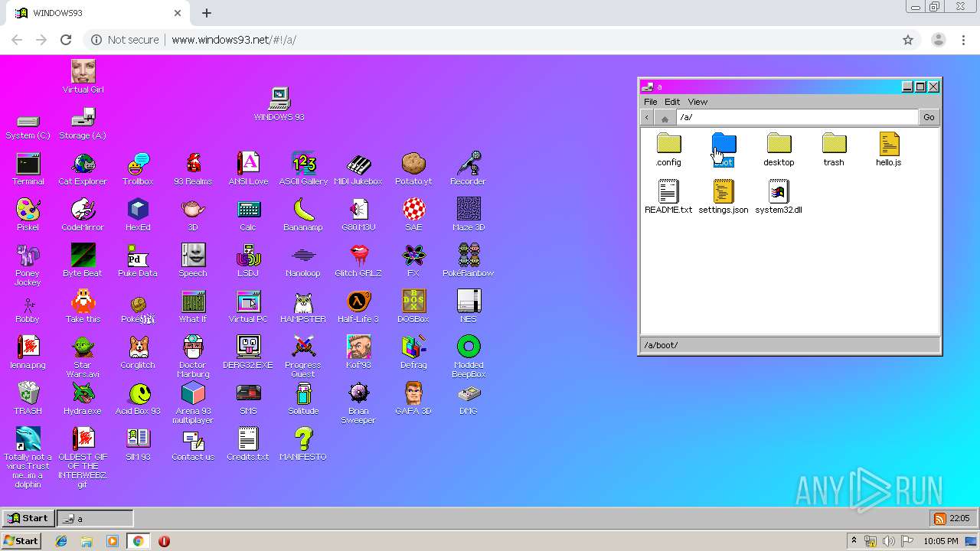Viewport: 980px width, 551px height.
Task: Show hidden tray icons arrow
Action: [854, 541]
